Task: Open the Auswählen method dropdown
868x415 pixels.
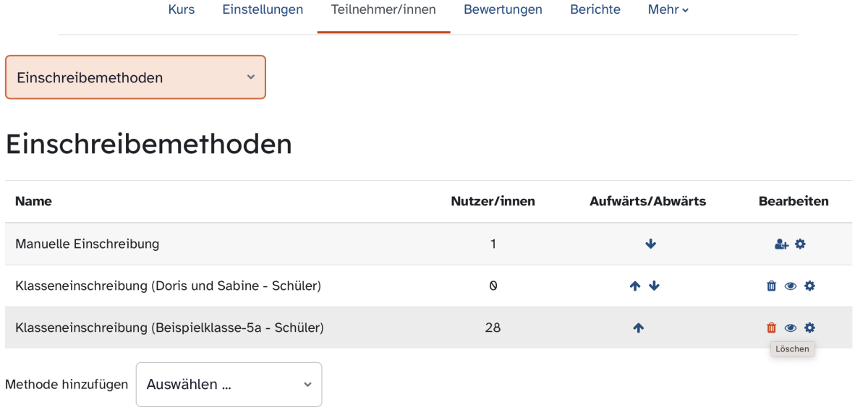Action: [229, 385]
